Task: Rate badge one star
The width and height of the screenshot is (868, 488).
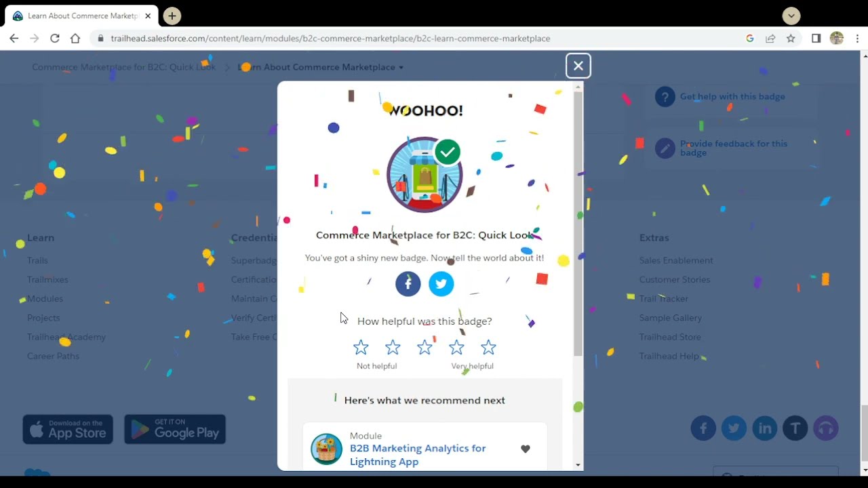Action: [x=361, y=348]
